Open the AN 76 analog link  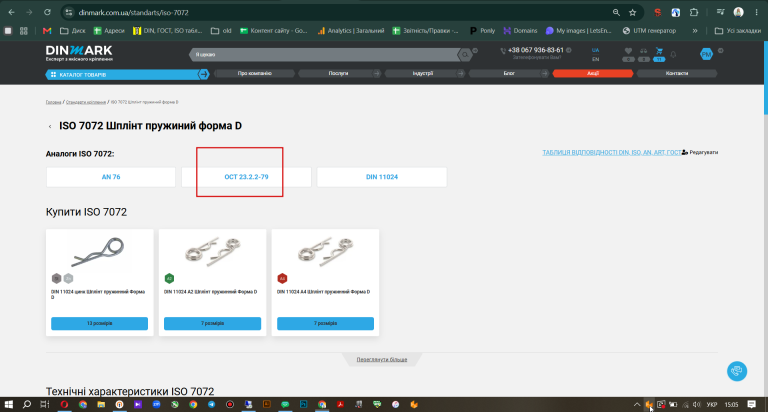111,177
